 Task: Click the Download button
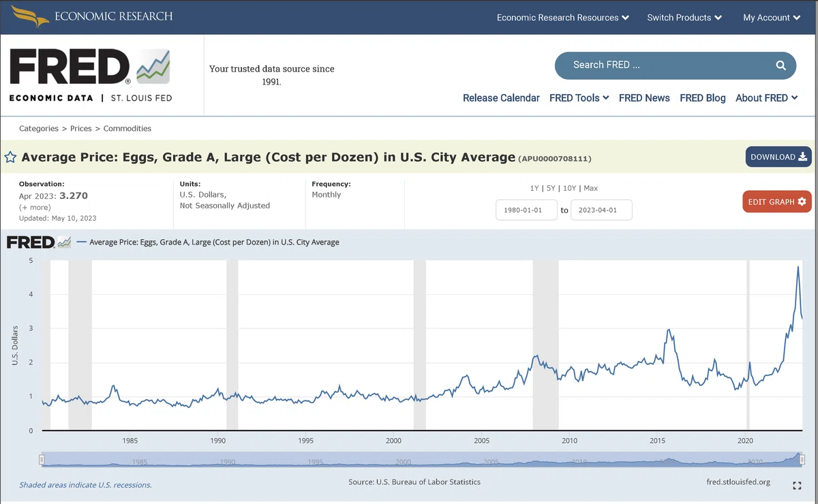(778, 157)
